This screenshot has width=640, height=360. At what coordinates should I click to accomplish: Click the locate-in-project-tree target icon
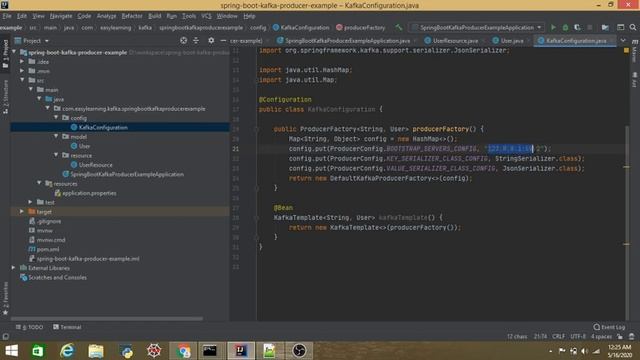point(184,40)
